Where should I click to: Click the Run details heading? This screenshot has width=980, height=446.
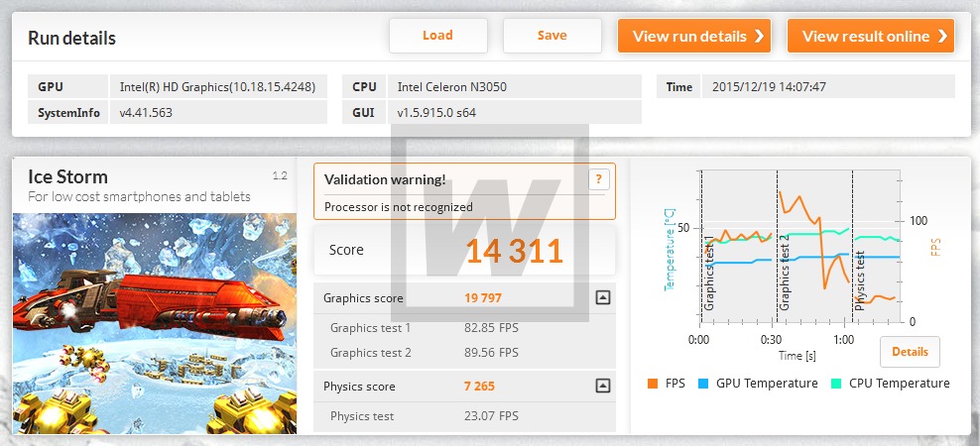pos(71,38)
